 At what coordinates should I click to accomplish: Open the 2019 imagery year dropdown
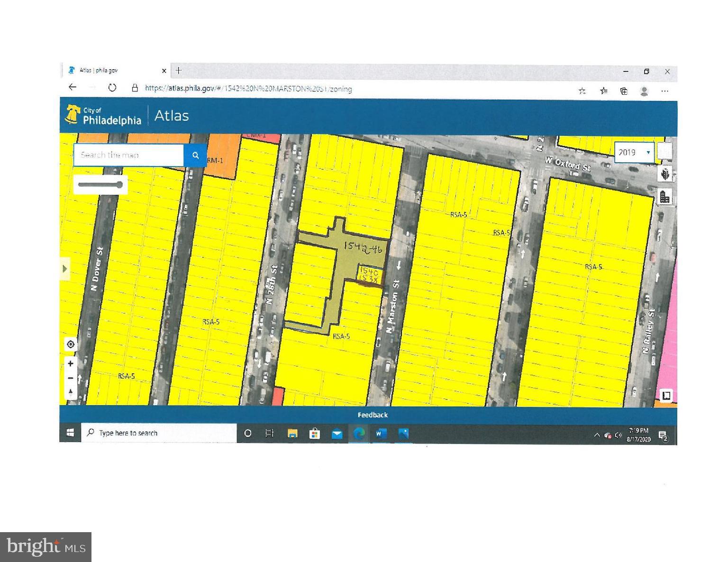(634, 153)
